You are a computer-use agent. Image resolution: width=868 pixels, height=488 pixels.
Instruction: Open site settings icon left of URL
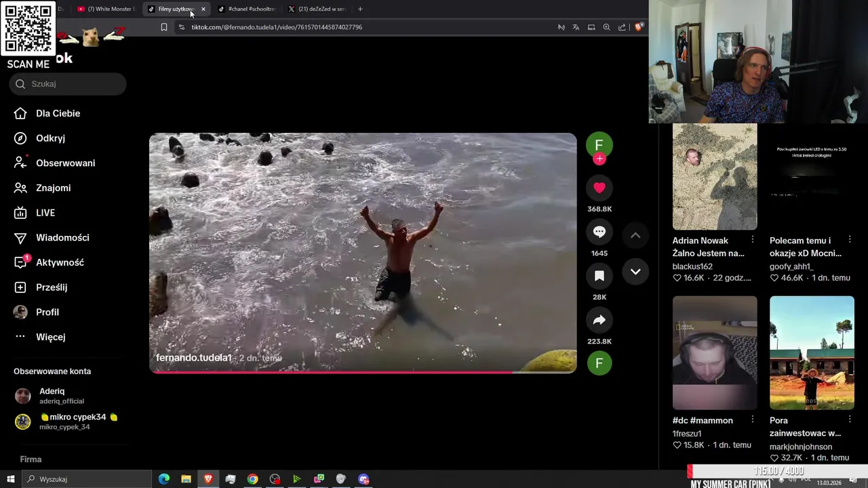coord(181,27)
